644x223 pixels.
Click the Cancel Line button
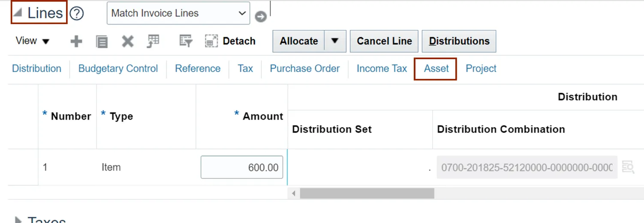384,41
